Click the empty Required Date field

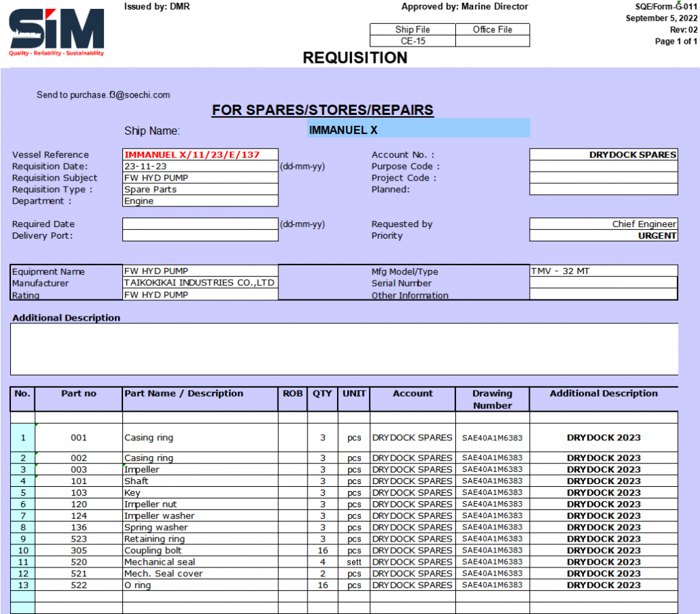coord(200,224)
